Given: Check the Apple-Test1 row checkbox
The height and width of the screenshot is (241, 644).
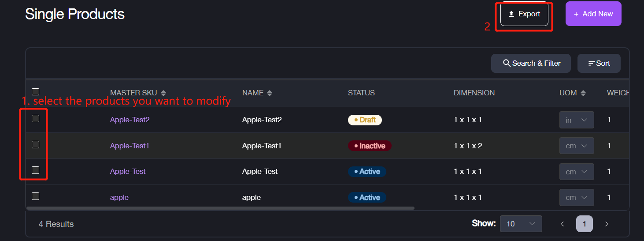Looking at the screenshot, I should pyautogui.click(x=36, y=144).
